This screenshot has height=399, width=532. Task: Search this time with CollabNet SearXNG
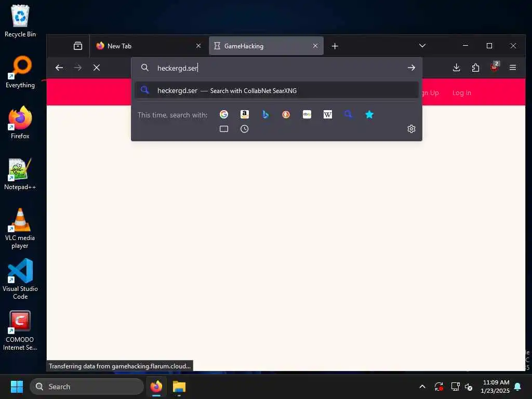(349, 114)
